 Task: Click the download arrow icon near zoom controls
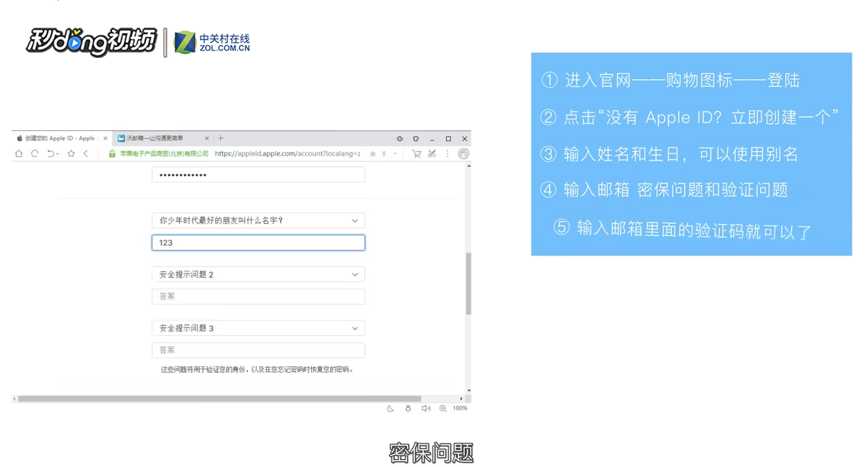(408, 408)
